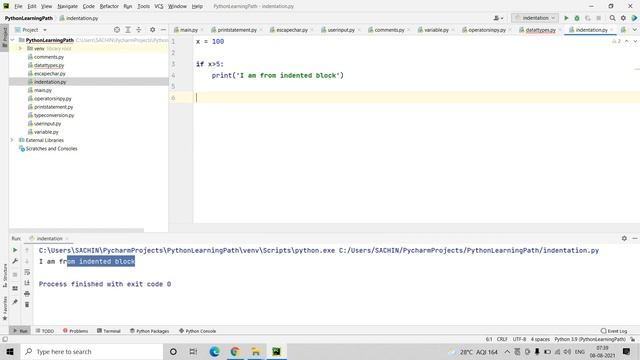
Task: Show hidden editor tabs dropdown arrow
Action: click(x=635, y=30)
